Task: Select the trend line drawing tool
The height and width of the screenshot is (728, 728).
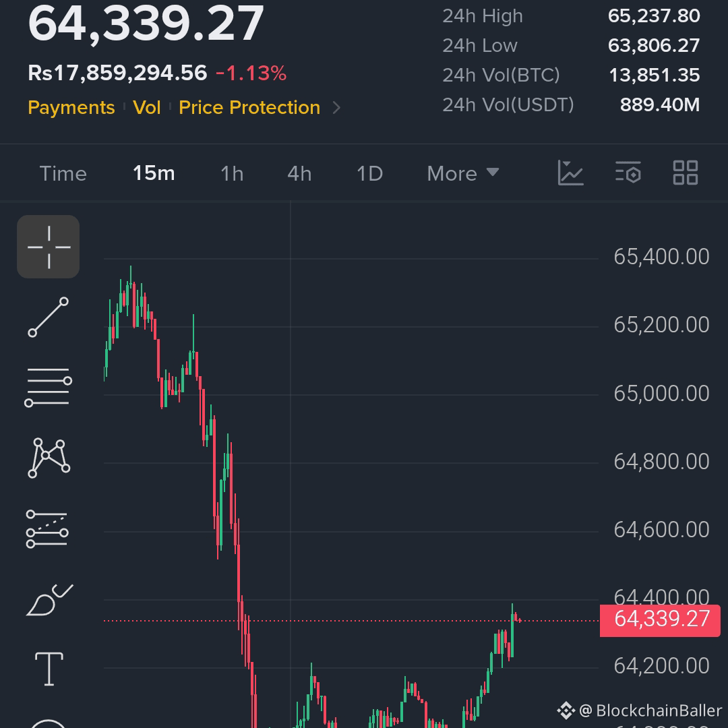Action: point(49,317)
